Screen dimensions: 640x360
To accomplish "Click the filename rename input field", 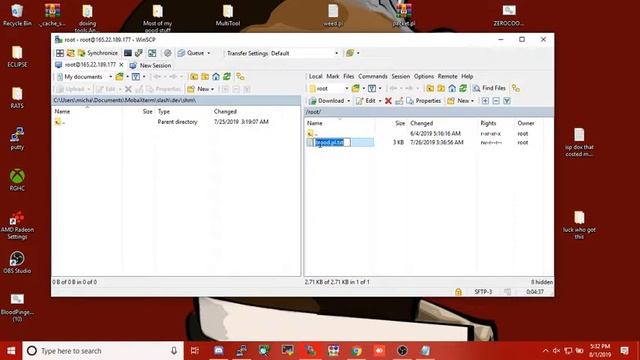I will pos(332,142).
